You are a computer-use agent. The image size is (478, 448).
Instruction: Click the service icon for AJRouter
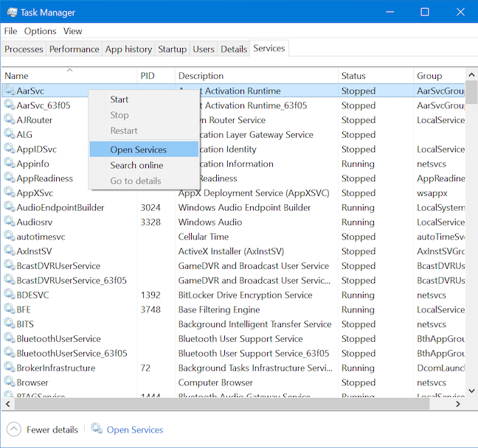10,119
